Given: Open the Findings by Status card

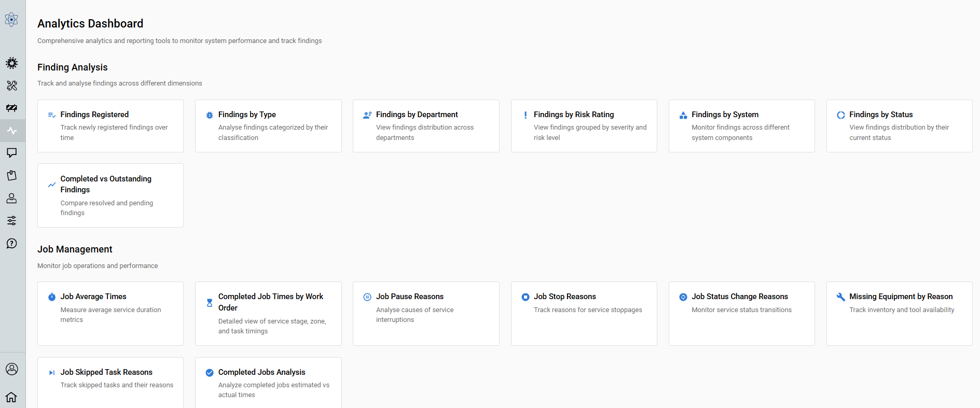Looking at the screenshot, I should click(x=899, y=126).
